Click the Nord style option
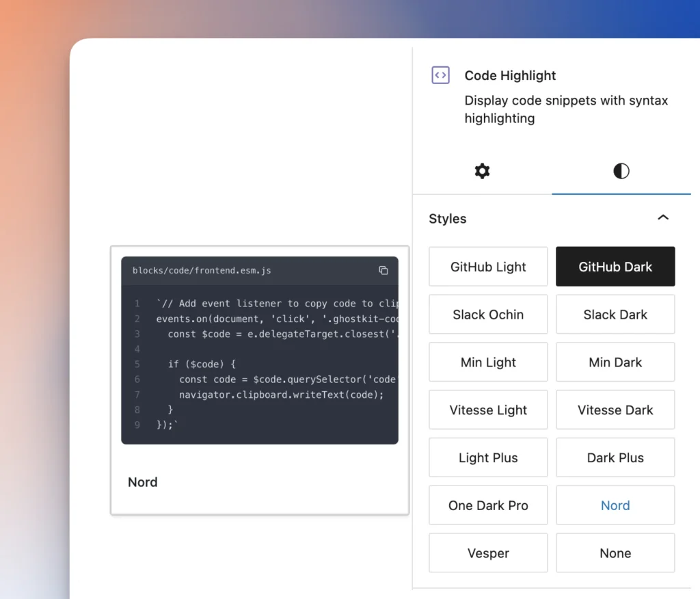The height and width of the screenshot is (599, 700). click(615, 505)
